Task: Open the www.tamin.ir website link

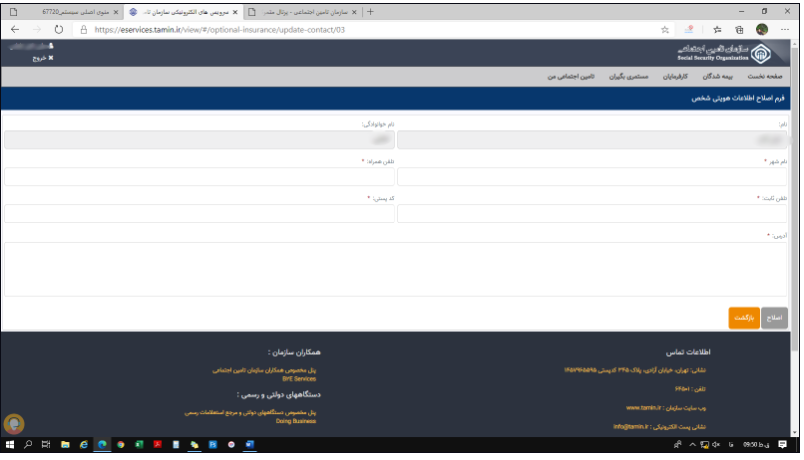Action: click(x=644, y=408)
